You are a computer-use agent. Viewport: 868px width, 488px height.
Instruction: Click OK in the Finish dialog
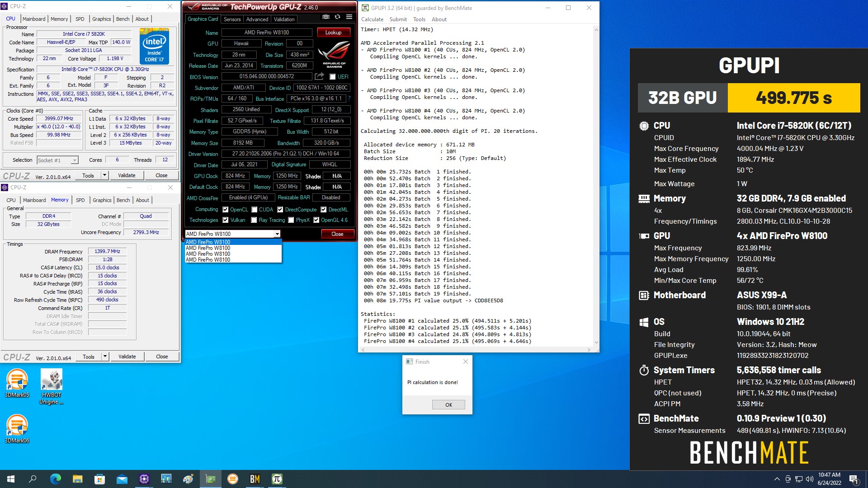click(448, 405)
